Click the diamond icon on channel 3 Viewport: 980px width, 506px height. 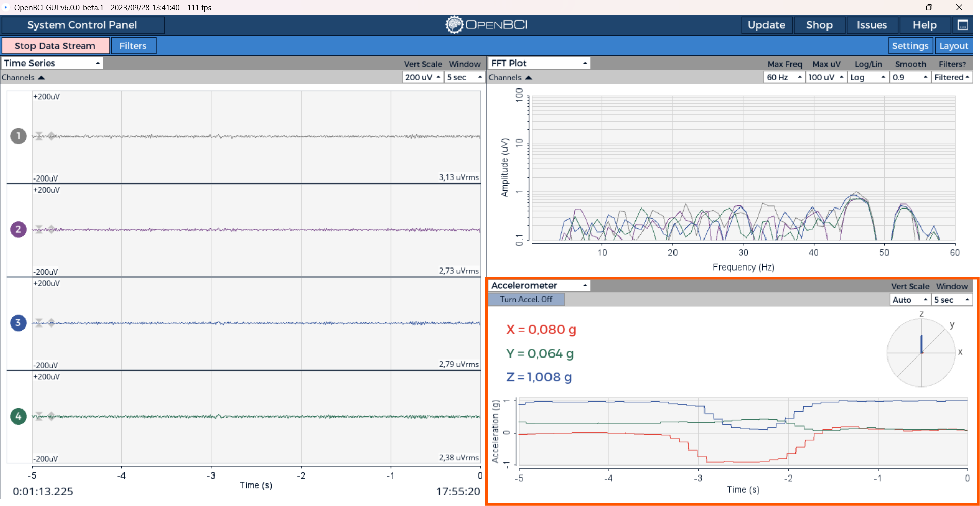click(x=51, y=323)
